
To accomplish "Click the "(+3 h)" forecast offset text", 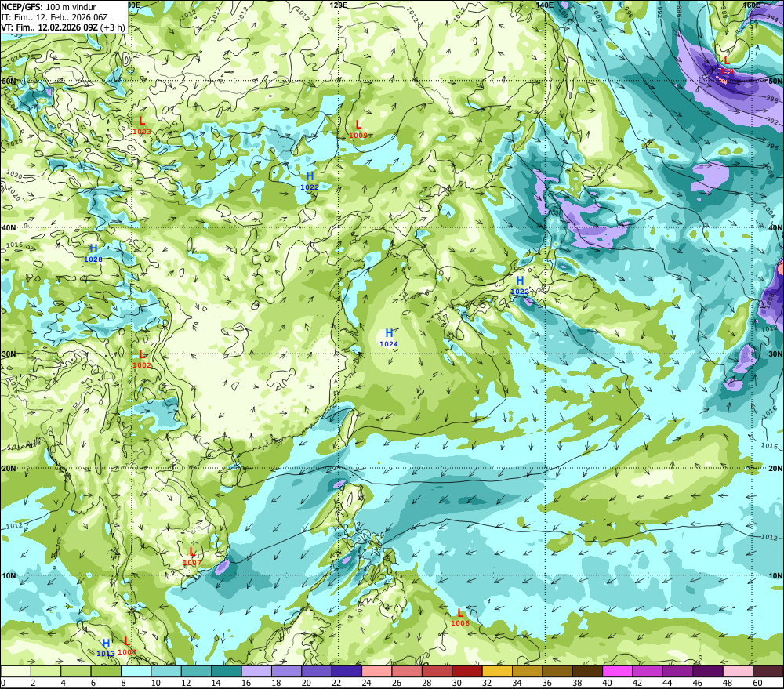I will (112, 27).
